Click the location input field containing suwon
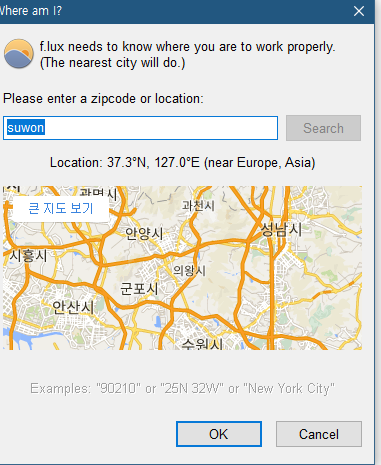The image size is (381, 465). tap(140, 128)
